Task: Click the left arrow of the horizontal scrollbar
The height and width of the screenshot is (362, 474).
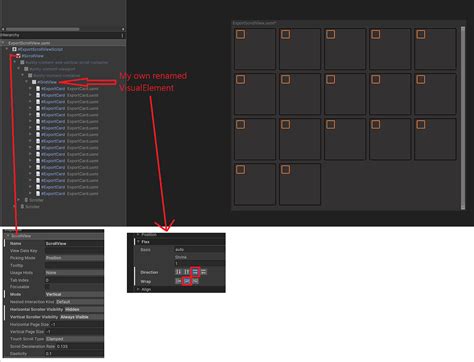Action: point(3,29)
